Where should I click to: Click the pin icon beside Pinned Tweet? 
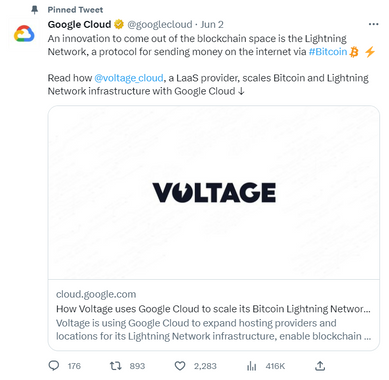(34, 10)
